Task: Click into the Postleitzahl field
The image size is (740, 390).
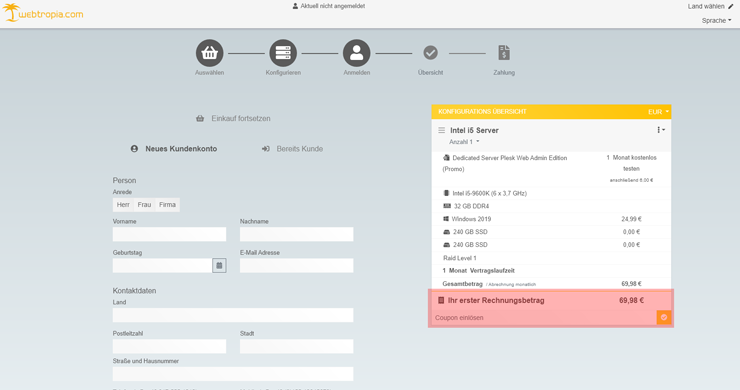Action: pyautogui.click(x=169, y=346)
